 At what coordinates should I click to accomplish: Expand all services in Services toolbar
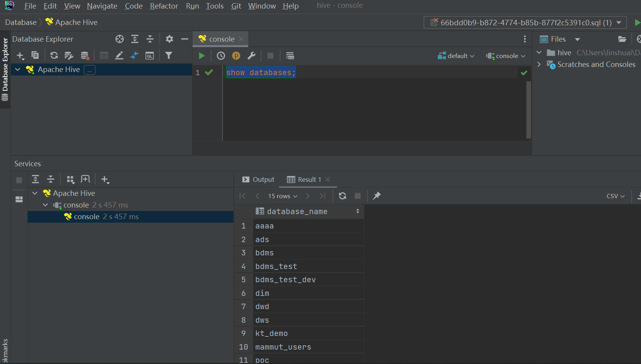[35, 179]
